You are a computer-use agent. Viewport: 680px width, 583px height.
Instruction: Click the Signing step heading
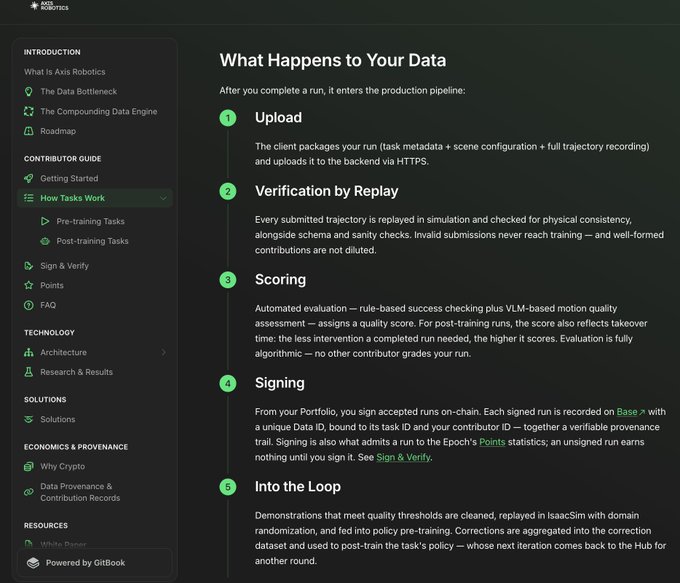tap(280, 383)
